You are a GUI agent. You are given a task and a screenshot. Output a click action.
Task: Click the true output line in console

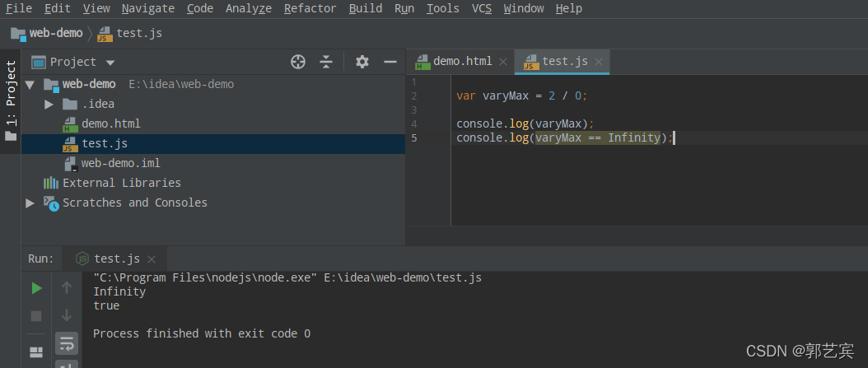click(106, 305)
